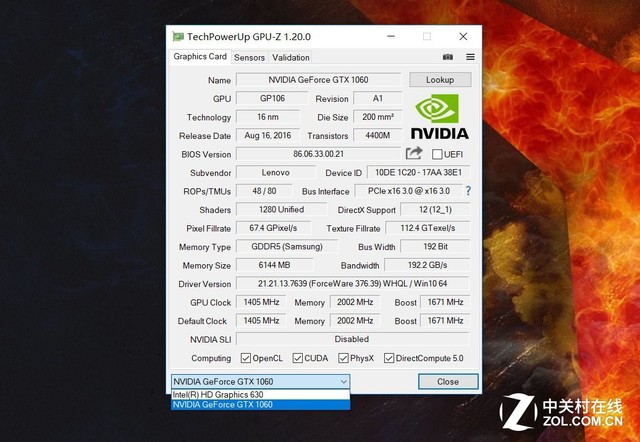Click the 'Memory Type' label

205,247
